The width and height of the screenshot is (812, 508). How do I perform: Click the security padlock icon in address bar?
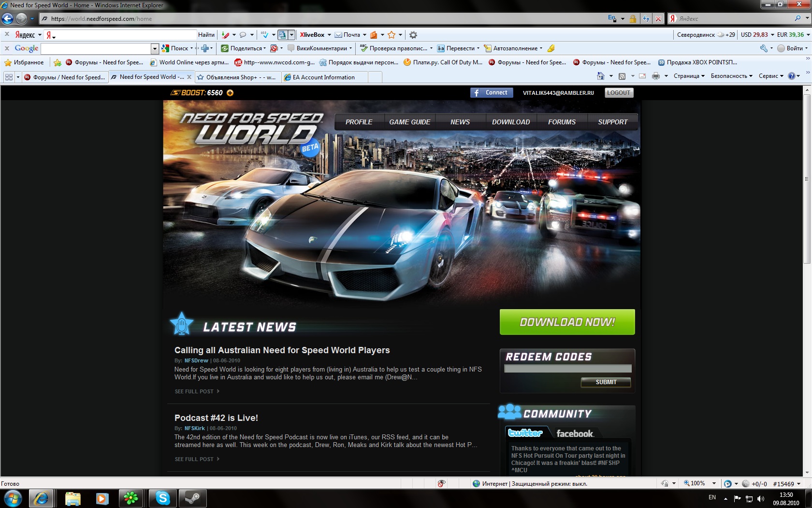(633, 19)
